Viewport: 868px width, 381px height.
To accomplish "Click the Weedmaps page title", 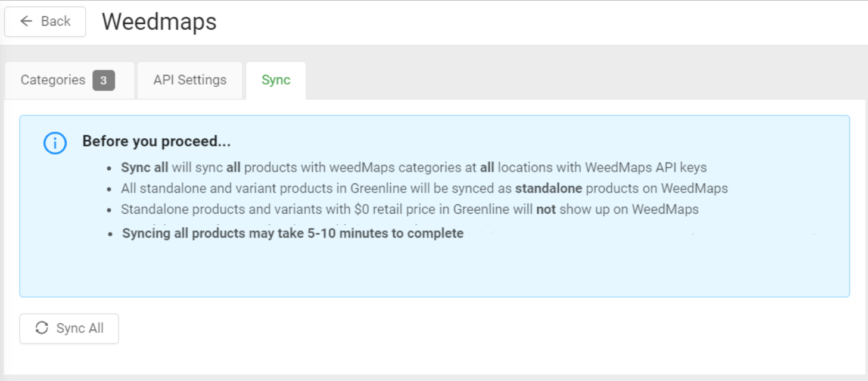I will point(159,22).
